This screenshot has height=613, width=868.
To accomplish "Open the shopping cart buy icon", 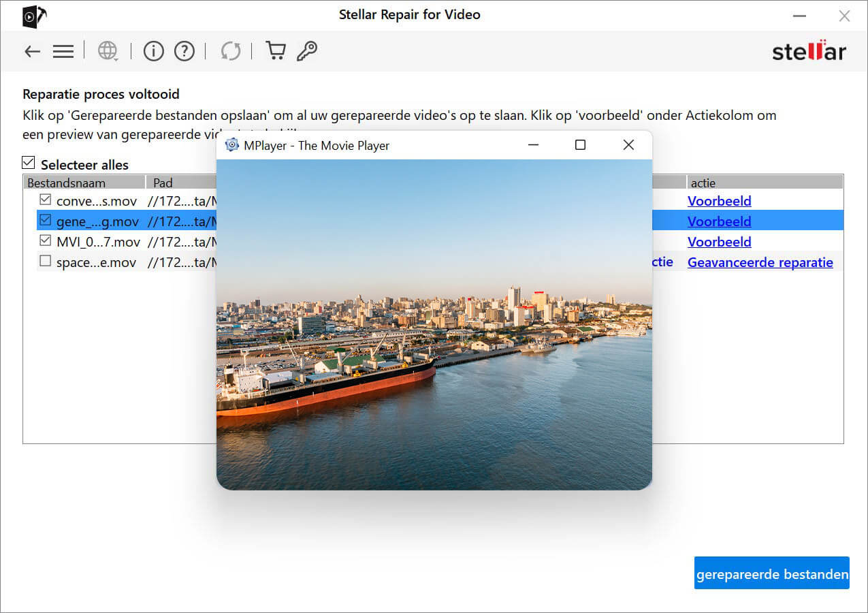I will pos(275,51).
